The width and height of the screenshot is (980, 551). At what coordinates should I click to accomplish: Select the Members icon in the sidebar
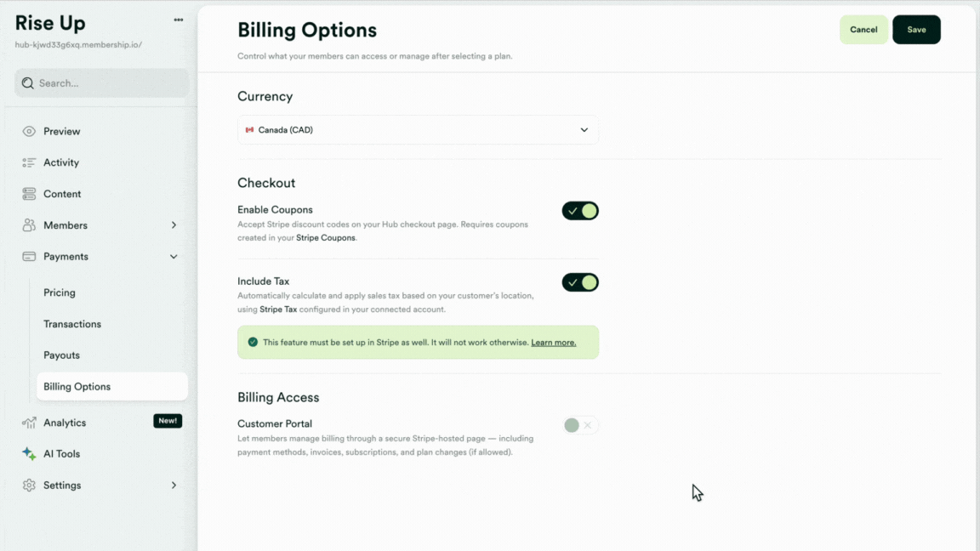pos(28,224)
